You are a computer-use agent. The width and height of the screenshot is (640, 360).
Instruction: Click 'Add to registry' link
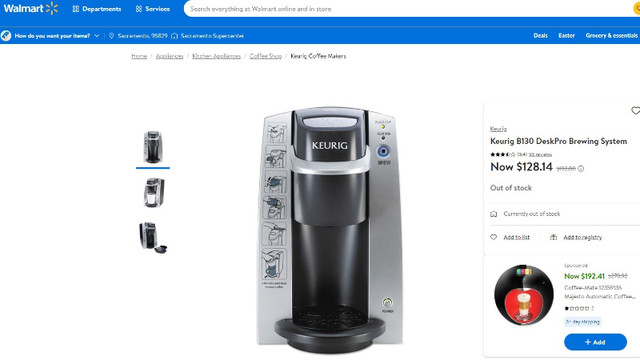pyautogui.click(x=582, y=237)
